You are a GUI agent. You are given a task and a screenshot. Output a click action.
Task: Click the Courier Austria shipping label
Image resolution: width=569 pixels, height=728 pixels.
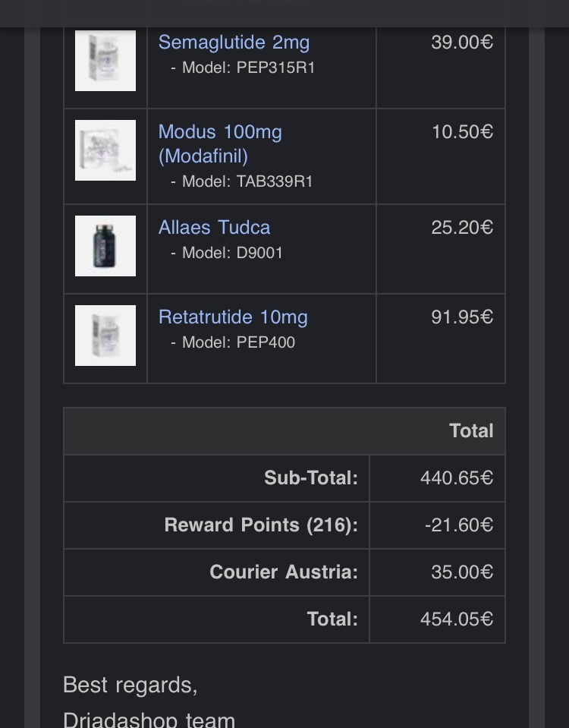tap(283, 572)
